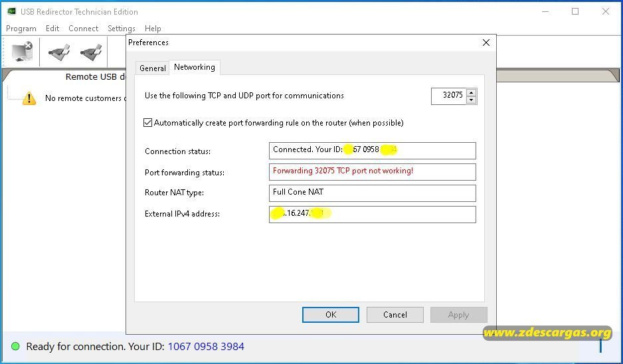Click the disconnect computer toolbar icon
623x364 pixels.
(23, 52)
